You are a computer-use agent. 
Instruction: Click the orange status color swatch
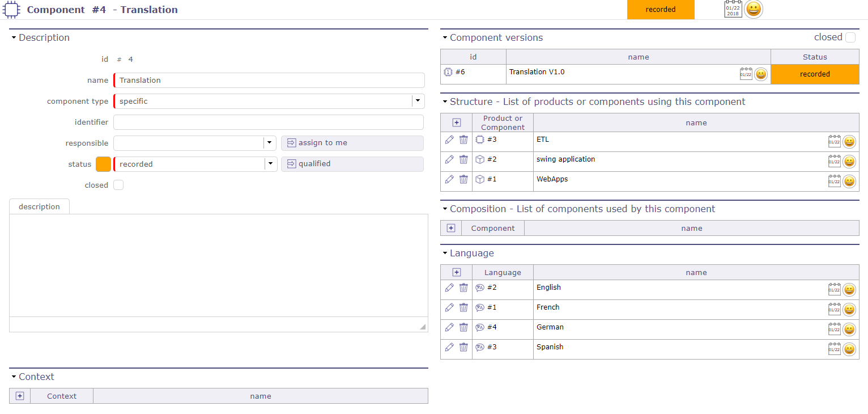point(104,164)
